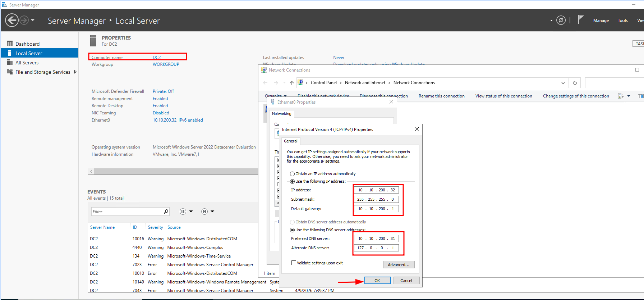
Task: Enable Validate settings upon exit checkbox
Action: (294, 263)
